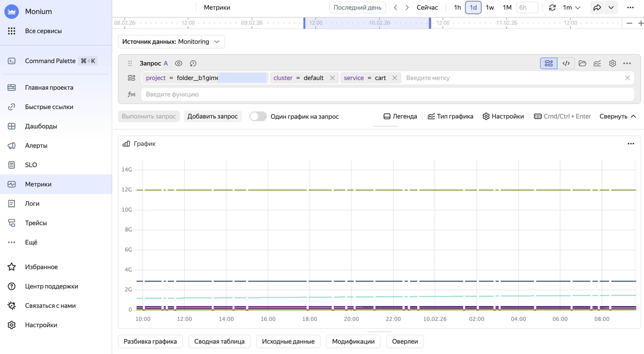Open the Источник данных Monitoring dropdown
The height and width of the screenshot is (354, 644).
coord(171,42)
